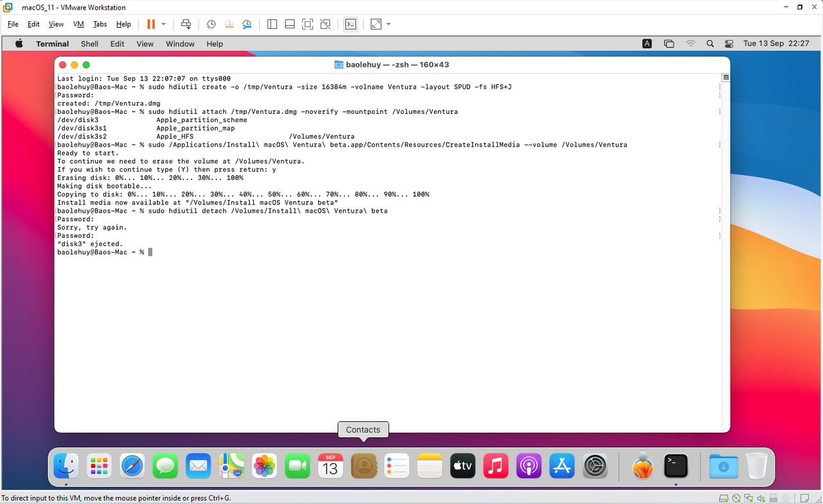
Task: Open the macOS Edit menu
Action: (x=117, y=44)
